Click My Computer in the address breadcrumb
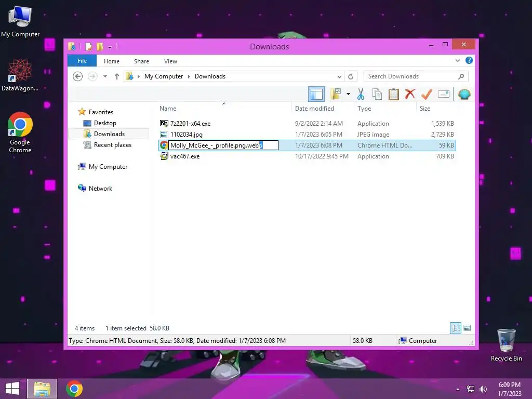The height and width of the screenshot is (399, 532). (x=164, y=76)
